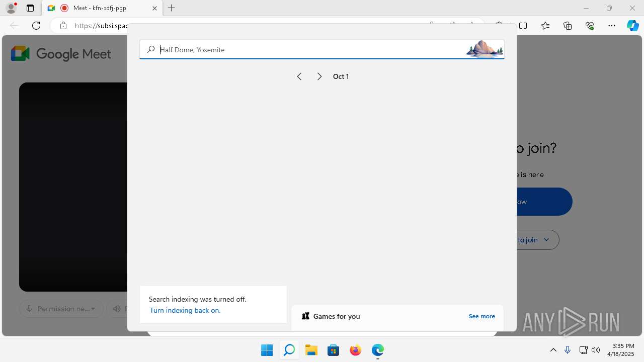Go to previous search highlight day
The width and height of the screenshot is (644, 362).
coord(299,76)
